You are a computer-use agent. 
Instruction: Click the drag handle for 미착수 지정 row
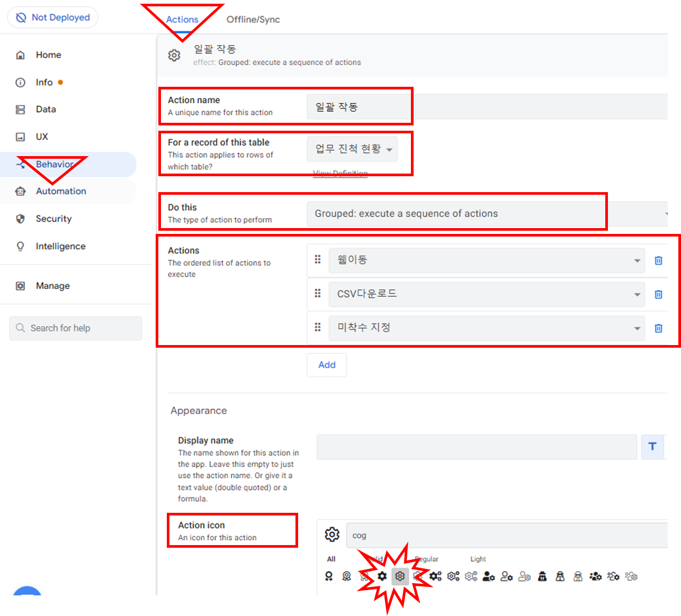tap(318, 327)
